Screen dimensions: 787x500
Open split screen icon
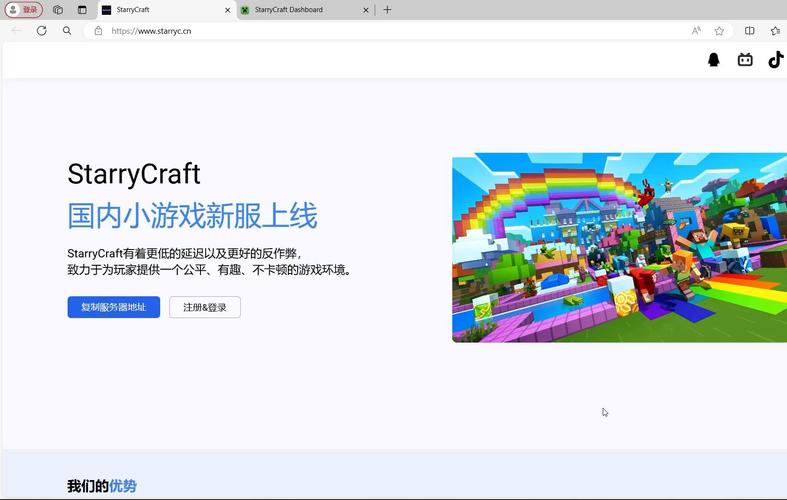(x=749, y=31)
